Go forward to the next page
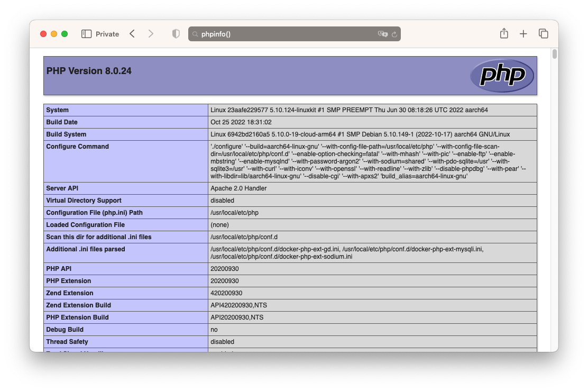The height and width of the screenshot is (391, 588). tap(151, 34)
